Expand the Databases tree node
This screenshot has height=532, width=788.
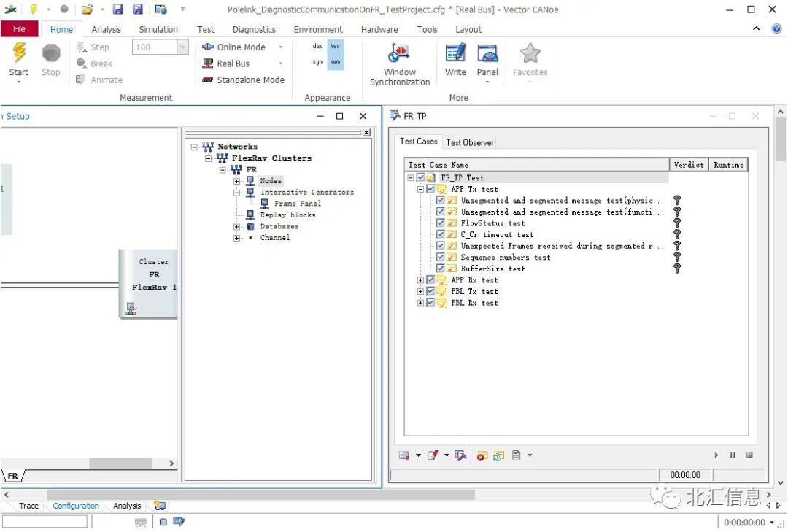click(236, 226)
